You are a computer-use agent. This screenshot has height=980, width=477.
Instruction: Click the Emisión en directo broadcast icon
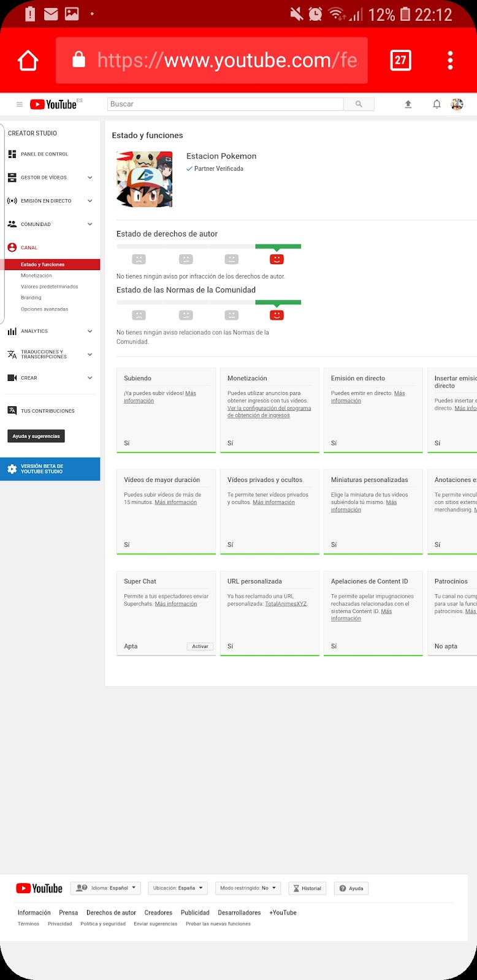click(12, 201)
